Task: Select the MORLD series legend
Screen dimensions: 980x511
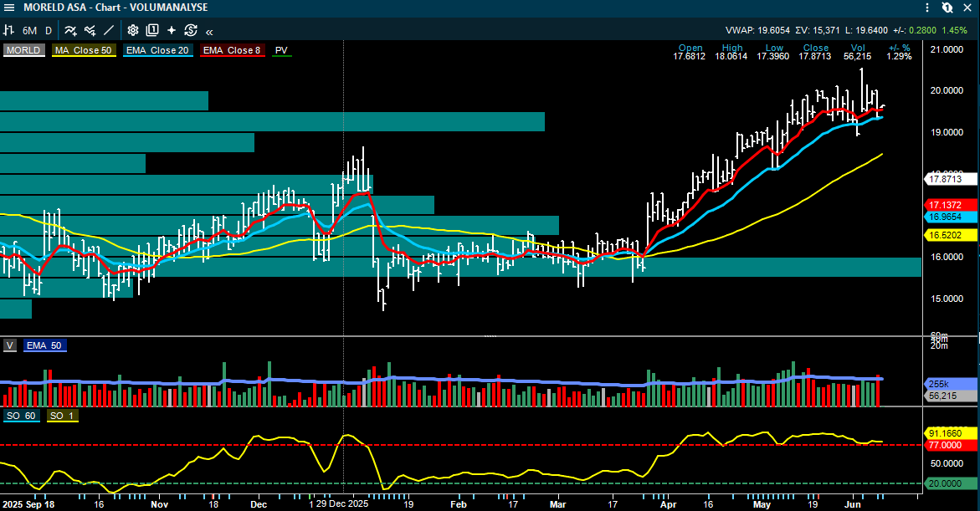Action: pos(23,51)
